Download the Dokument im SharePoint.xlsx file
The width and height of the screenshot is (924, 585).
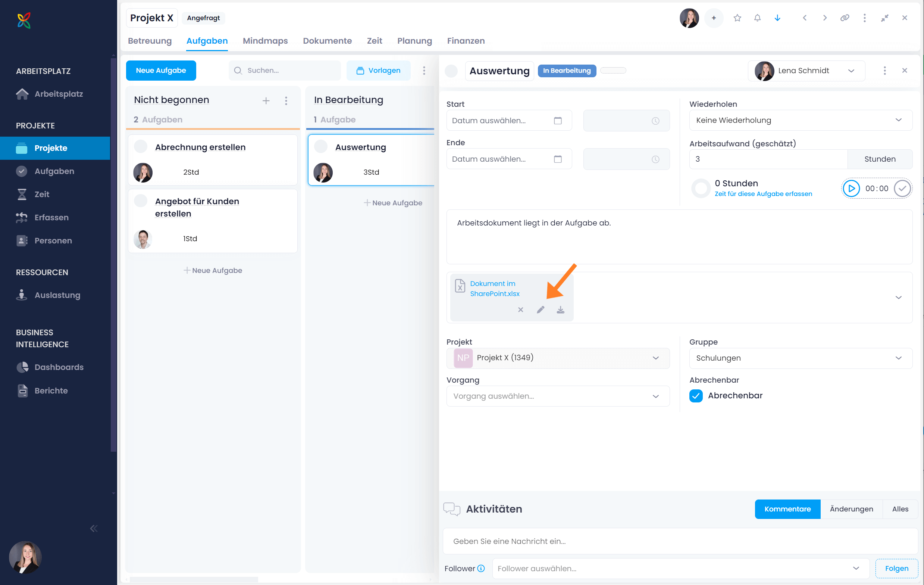coord(560,309)
